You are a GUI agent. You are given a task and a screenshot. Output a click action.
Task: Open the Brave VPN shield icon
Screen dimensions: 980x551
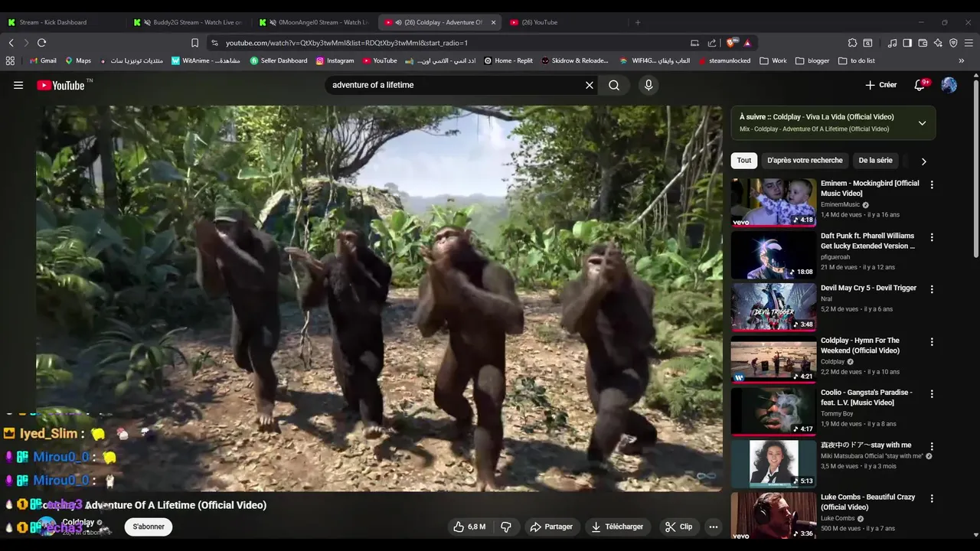tap(953, 43)
